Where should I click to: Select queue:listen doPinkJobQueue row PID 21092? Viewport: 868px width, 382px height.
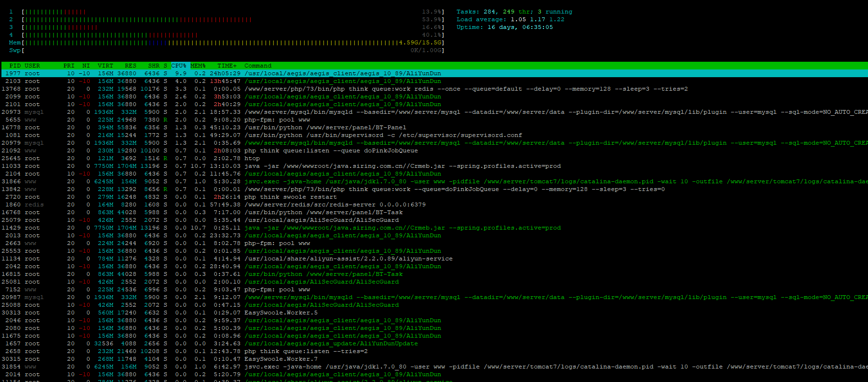[434, 150]
